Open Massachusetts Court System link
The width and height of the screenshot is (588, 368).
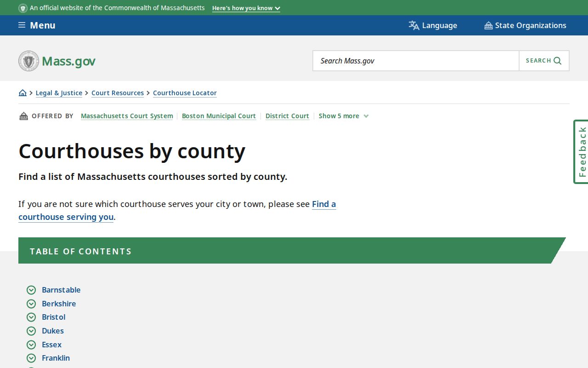pyautogui.click(x=127, y=116)
